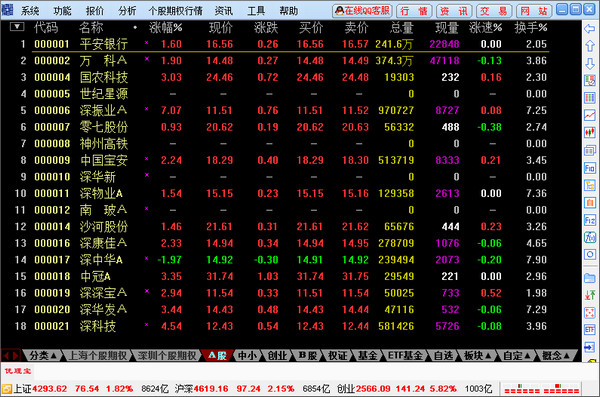Sort by the 总量 column header
The image size is (600, 397).
tap(402, 28)
